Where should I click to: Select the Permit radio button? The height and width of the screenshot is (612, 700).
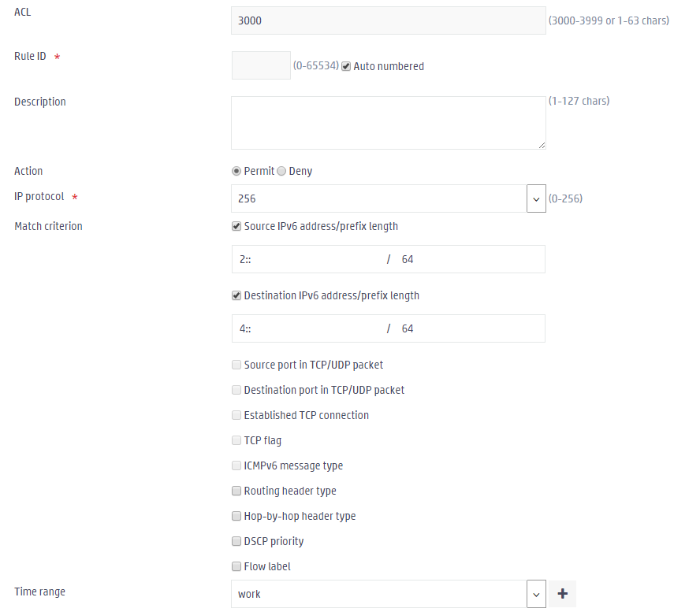(236, 171)
